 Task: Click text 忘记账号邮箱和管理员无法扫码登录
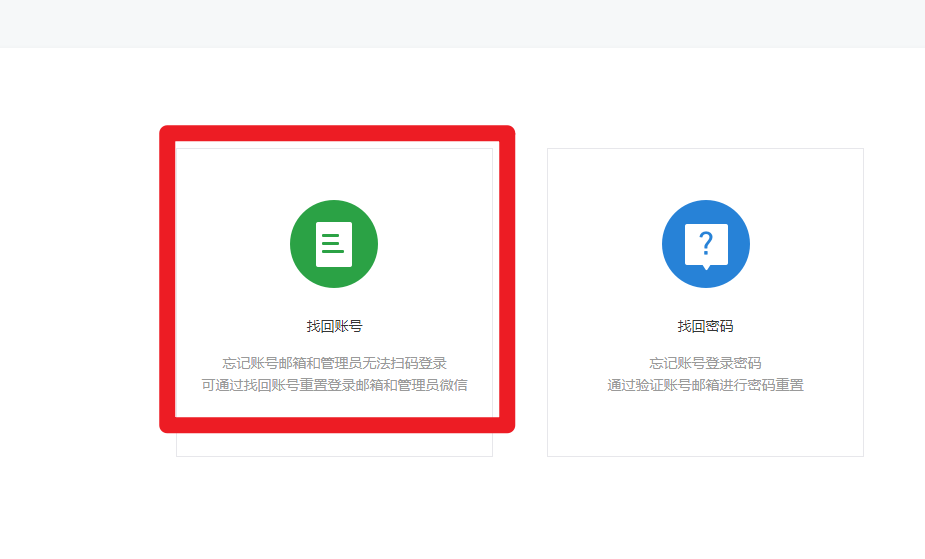click(x=334, y=363)
